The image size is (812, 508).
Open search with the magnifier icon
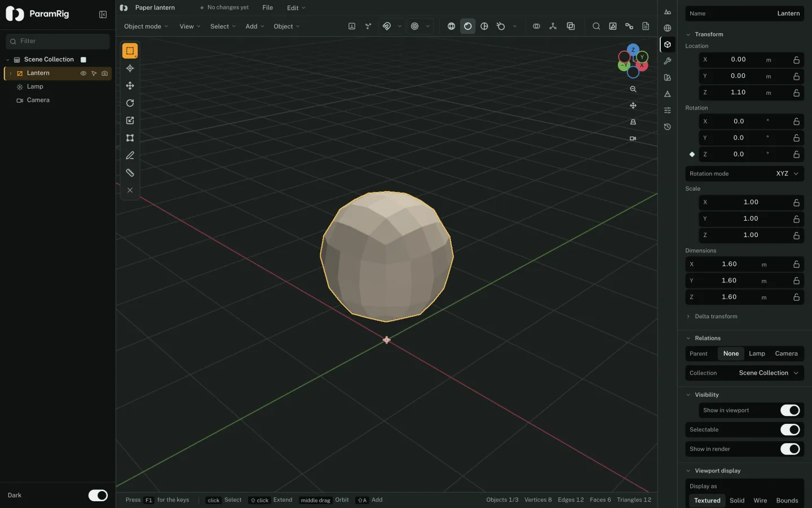(596, 27)
